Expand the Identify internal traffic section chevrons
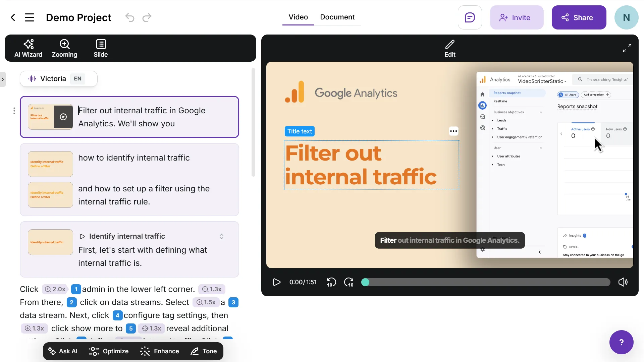The height and width of the screenshot is (362, 644). click(221, 237)
